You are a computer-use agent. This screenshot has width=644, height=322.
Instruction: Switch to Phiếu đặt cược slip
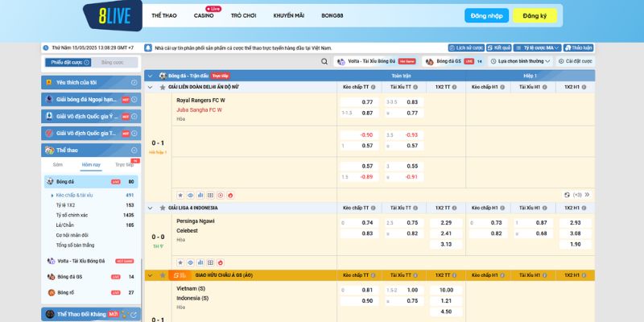[68, 63]
